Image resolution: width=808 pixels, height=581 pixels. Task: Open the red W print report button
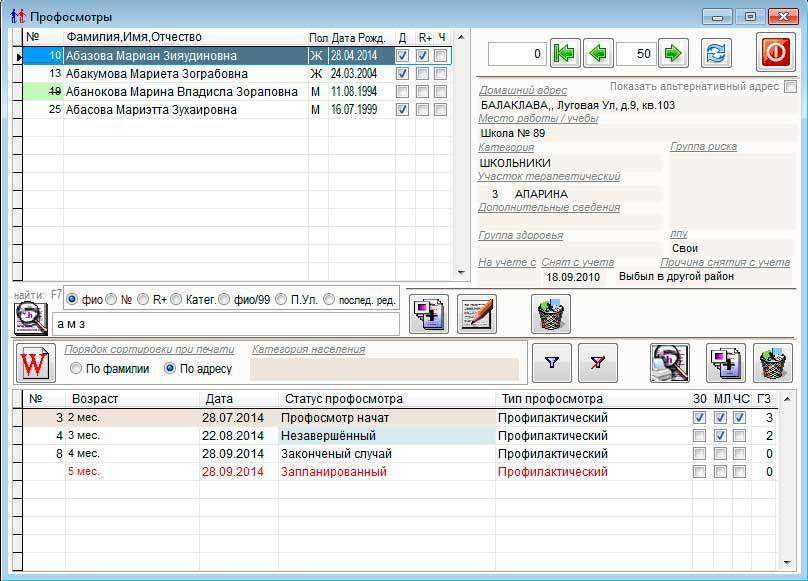(34, 362)
